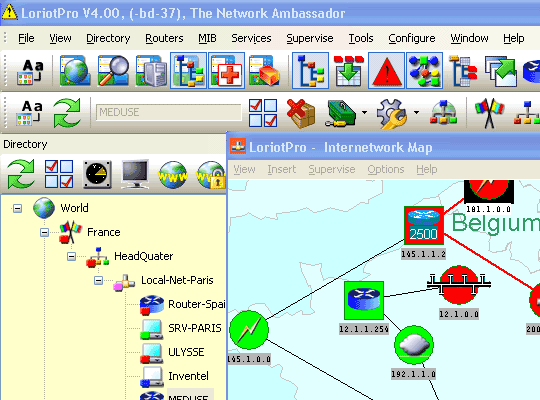Click the tree with red boxes icon
Image resolution: width=540 pixels, height=400 pixels.
click(x=463, y=71)
